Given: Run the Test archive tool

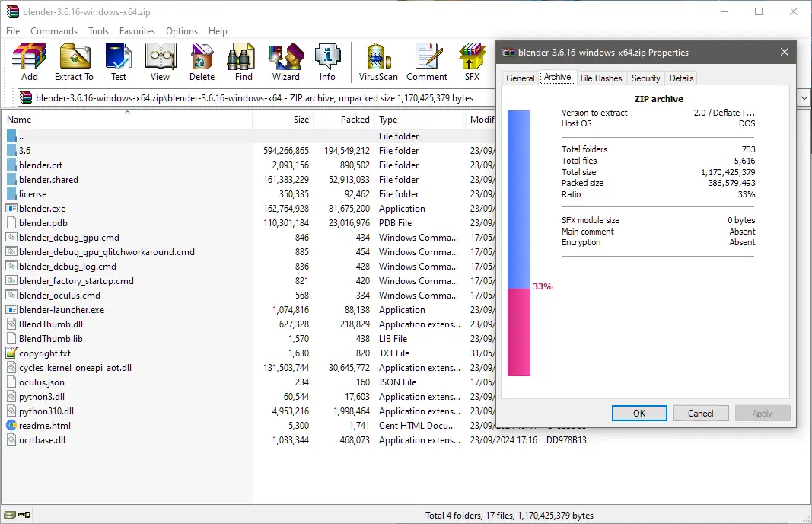Looking at the screenshot, I should click(119, 62).
